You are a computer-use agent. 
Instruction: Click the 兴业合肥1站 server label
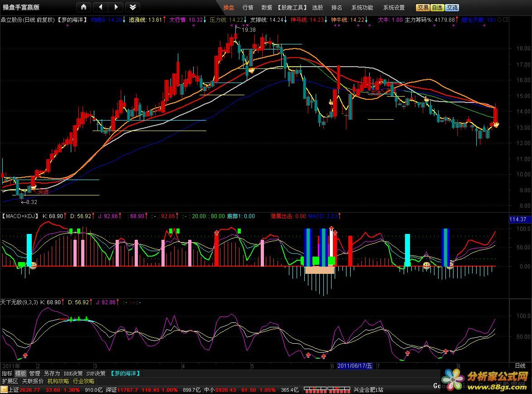point(368,390)
